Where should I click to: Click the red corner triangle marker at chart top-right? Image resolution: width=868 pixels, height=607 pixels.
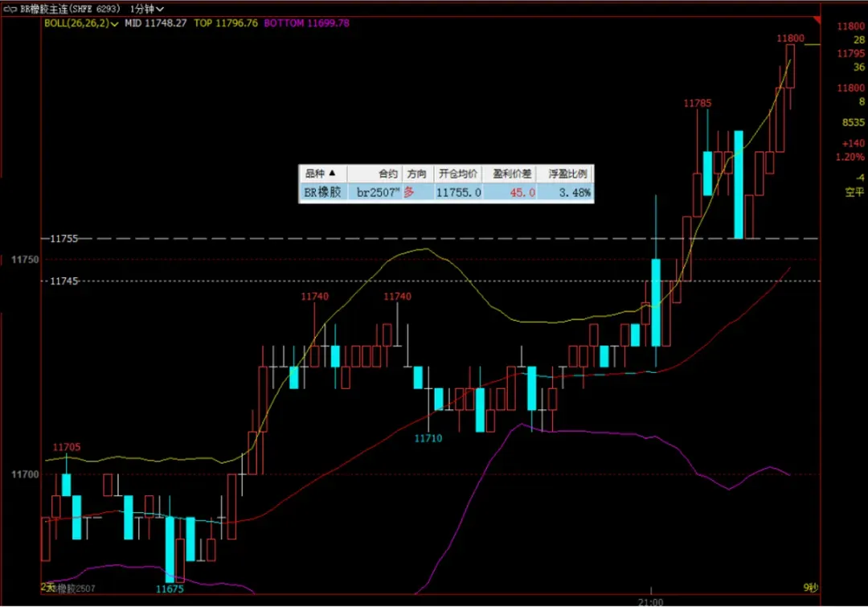tap(817, 20)
